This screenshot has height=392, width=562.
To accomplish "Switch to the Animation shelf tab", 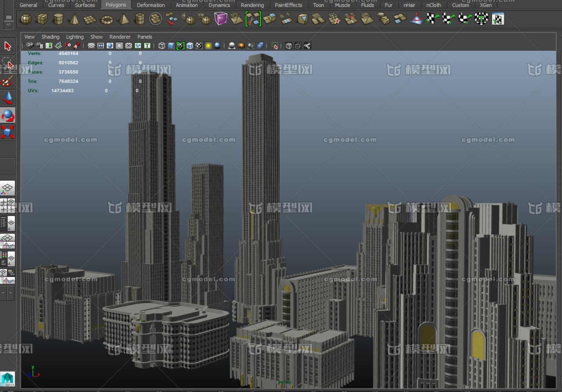I will click(187, 5).
